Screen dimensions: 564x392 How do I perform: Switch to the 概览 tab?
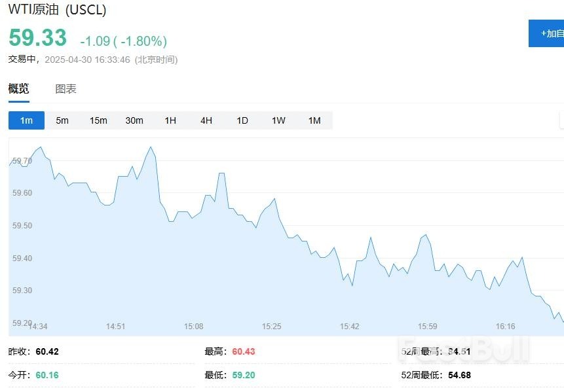click(x=18, y=89)
